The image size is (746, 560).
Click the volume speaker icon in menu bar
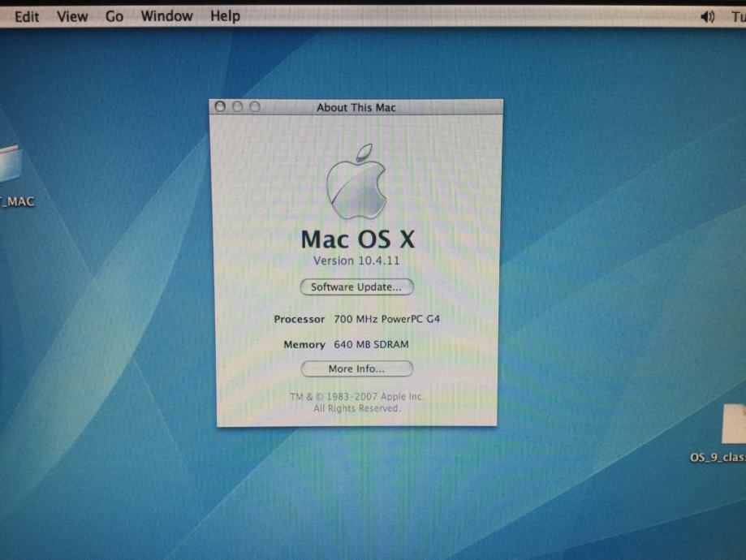[707, 17]
